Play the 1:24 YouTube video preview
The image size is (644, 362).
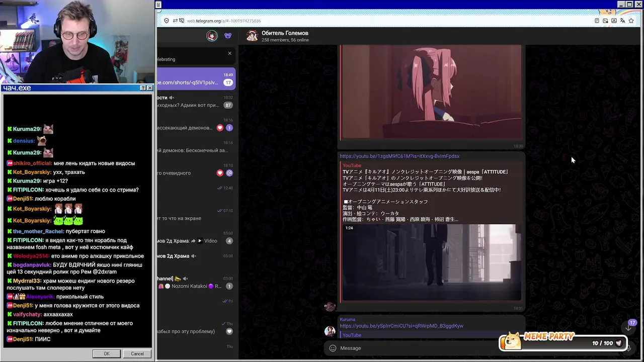[432, 262]
